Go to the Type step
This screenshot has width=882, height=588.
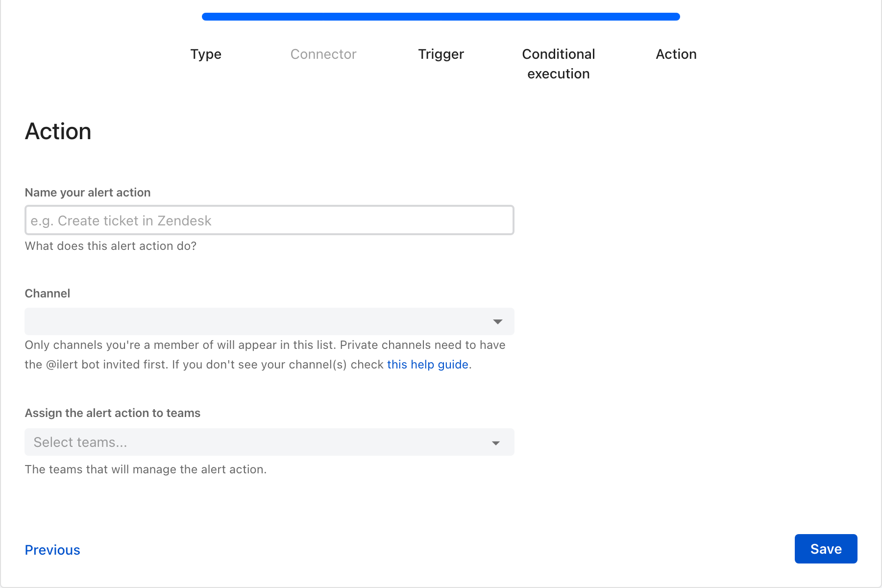pyautogui.click(x=206, y=54)
